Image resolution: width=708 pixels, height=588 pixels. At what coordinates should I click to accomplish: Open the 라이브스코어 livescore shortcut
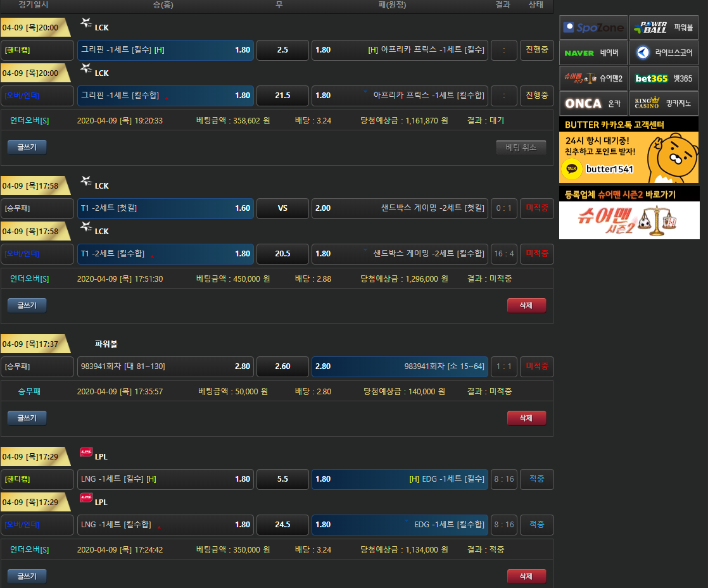click(x=664, y=53)
